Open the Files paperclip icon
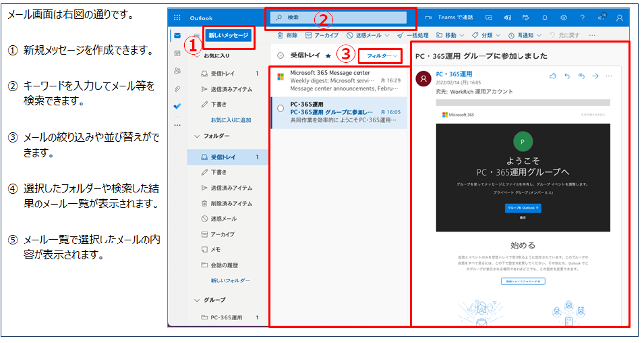644x343 pixels. 177,88
